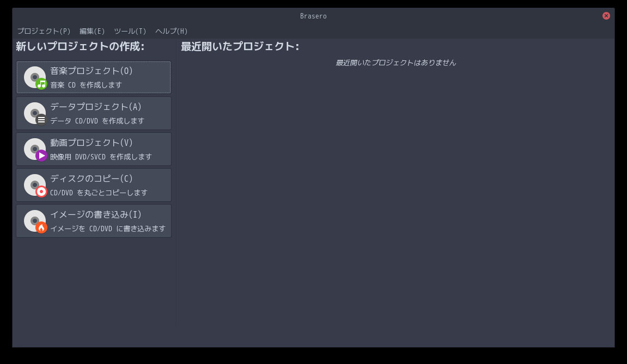Click the data project list disc icon

click(35, 114)
